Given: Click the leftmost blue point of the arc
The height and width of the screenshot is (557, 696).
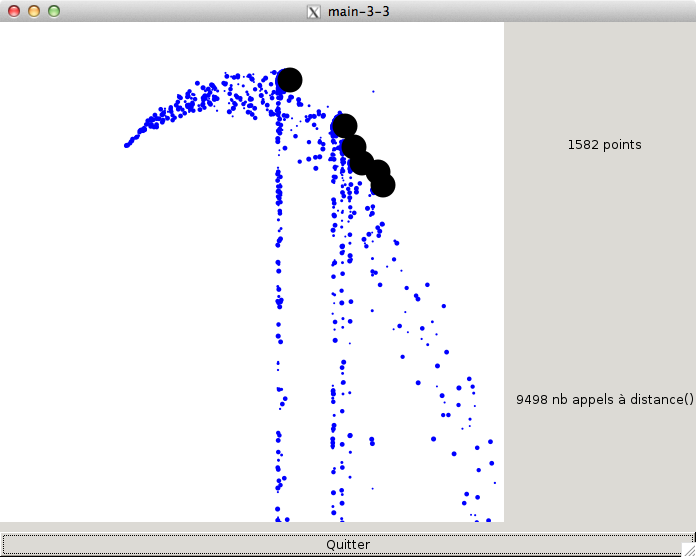Looking at the screenshot, I should (127, 145).
